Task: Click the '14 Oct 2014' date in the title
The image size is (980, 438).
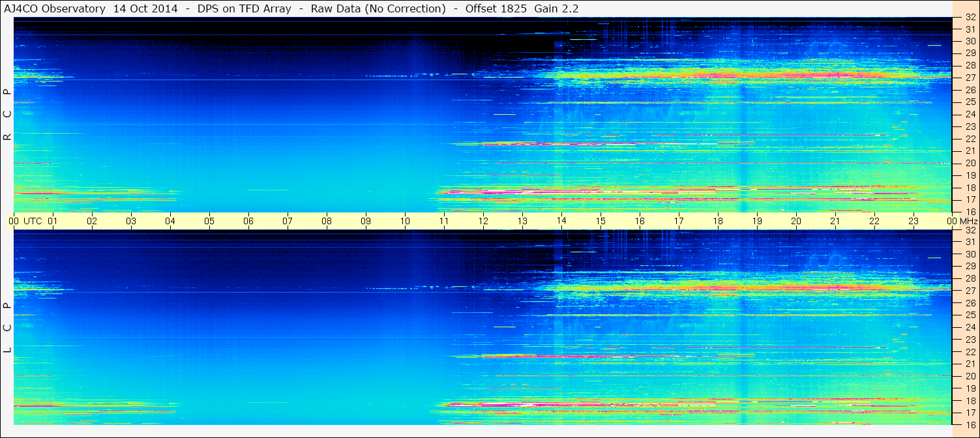Action: (145, 8)
